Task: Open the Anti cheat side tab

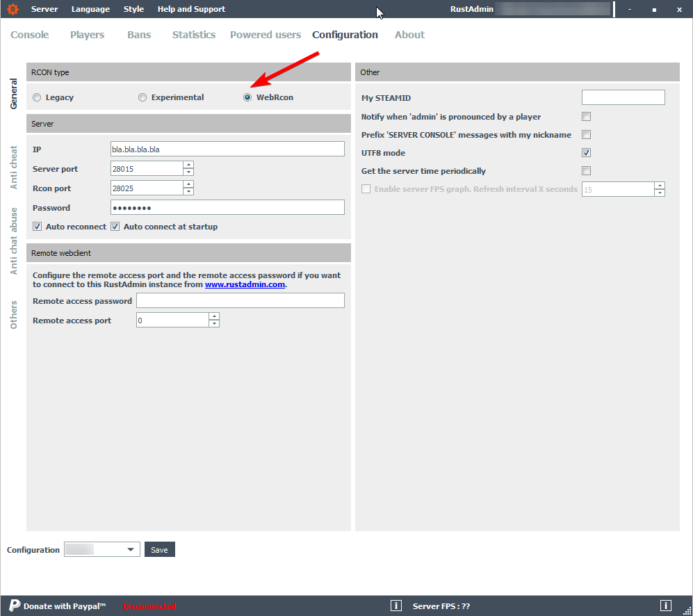Action: coord(14,167)
